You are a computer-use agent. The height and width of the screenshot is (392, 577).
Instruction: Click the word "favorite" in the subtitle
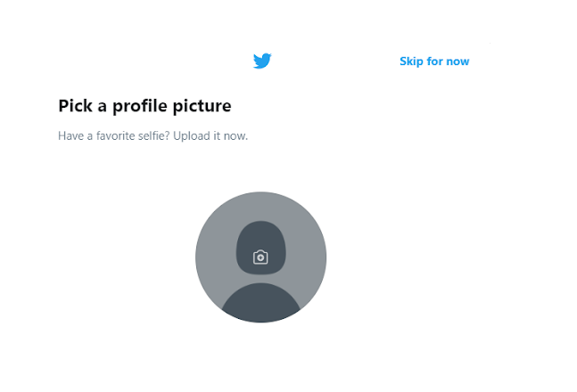point(109,136)
